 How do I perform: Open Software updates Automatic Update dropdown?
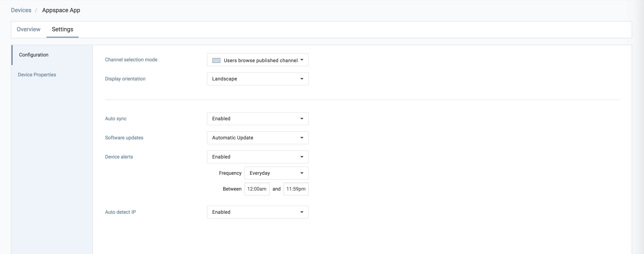point(257,138)
